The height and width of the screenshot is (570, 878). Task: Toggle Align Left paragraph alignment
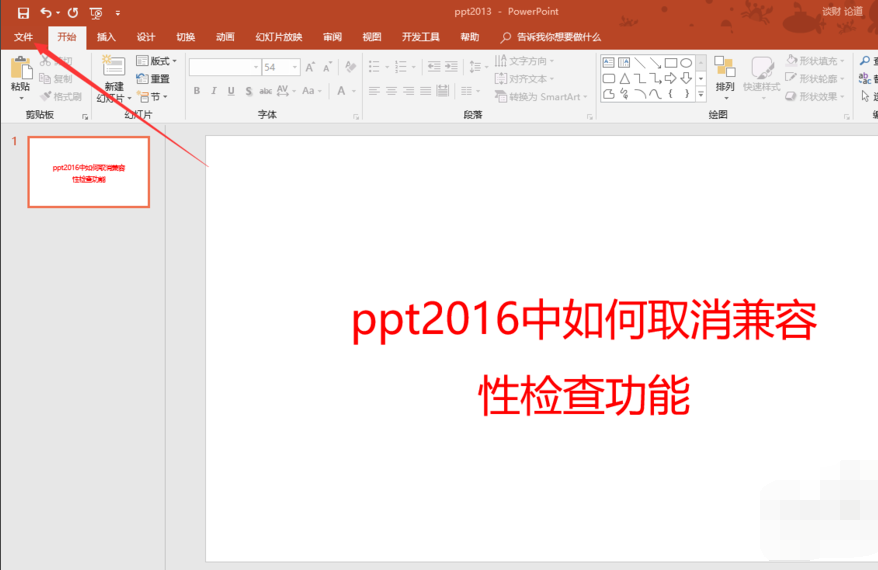374,91
